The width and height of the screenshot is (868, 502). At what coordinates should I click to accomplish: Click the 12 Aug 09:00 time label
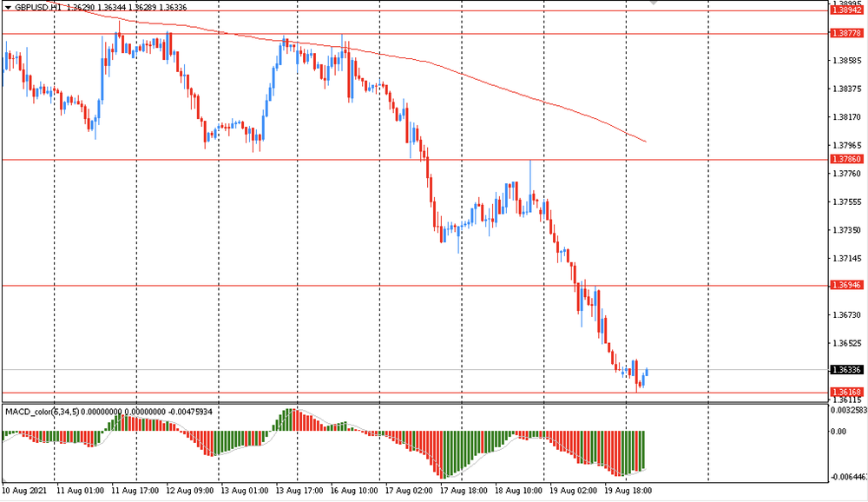[190, 491]
